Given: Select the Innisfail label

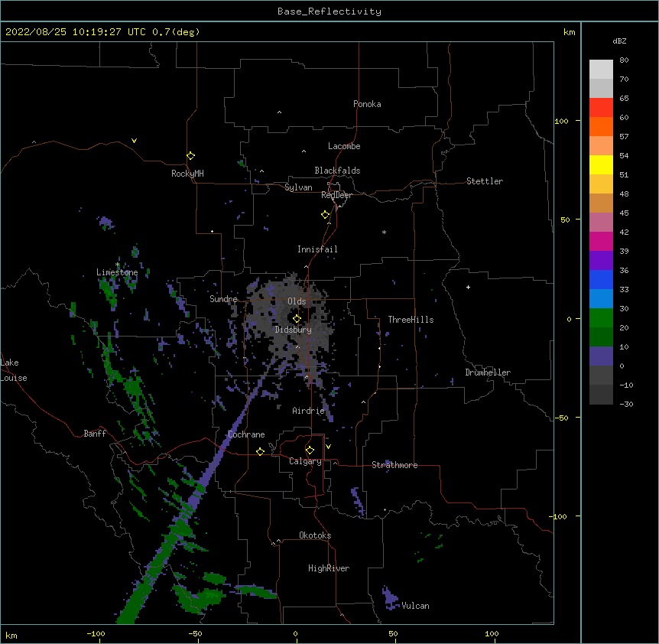Looking at the screenshot, I should 317,249.
